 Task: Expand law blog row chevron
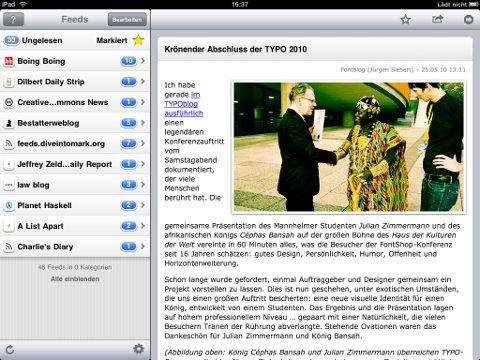click(143, 185)
